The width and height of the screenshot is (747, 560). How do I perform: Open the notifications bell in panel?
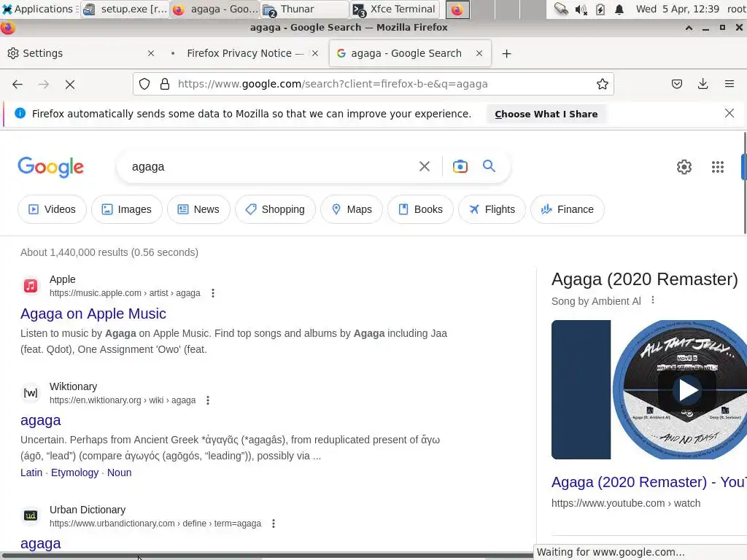[619, 9]
